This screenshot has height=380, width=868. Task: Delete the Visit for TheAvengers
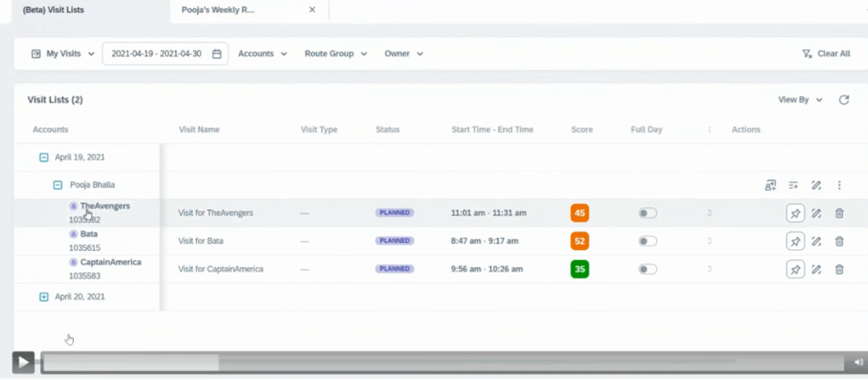[x=839, y=213]
